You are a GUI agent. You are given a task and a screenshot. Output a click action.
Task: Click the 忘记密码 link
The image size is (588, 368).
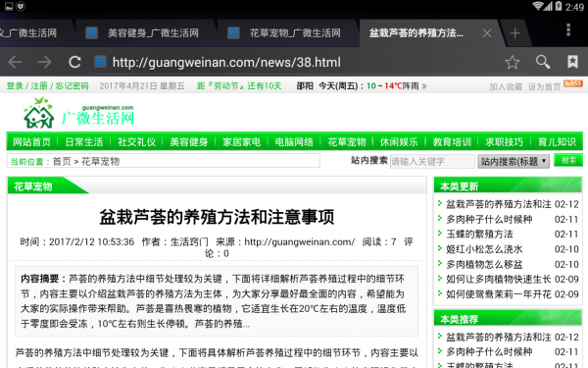[72, 86]
